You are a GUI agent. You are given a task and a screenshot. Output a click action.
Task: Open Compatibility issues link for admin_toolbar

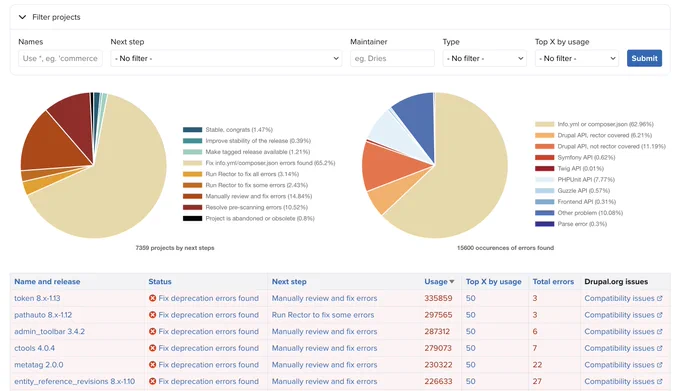coord(623,332)
